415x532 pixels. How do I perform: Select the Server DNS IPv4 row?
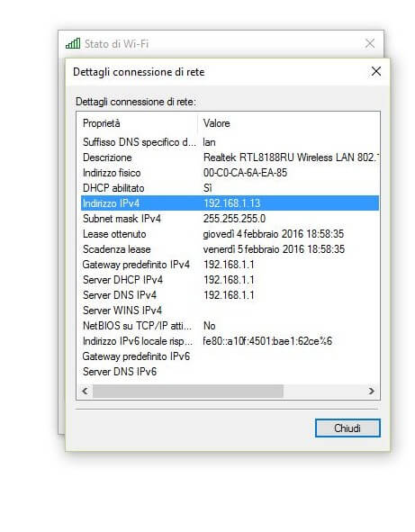[x=230, y=295]
